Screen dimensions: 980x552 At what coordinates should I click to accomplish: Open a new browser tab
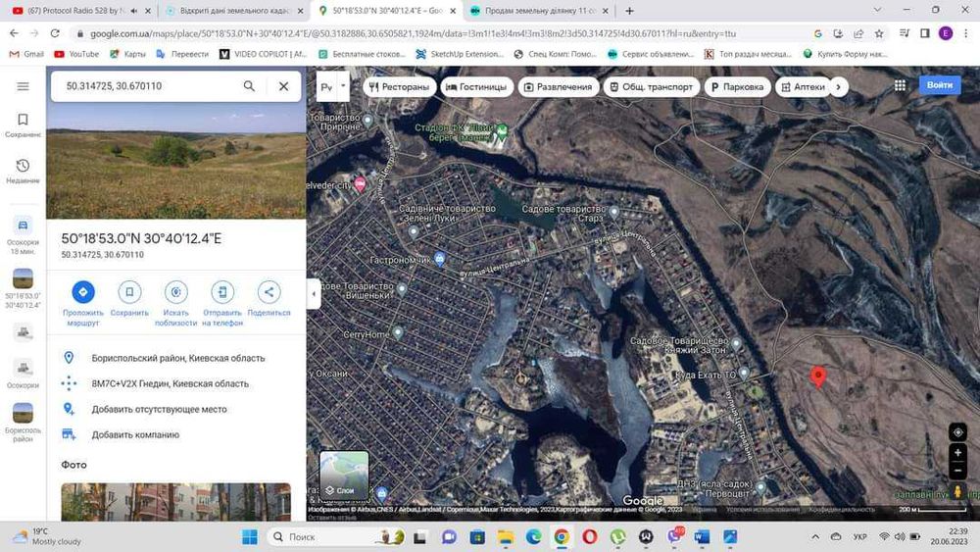[629, 11]
